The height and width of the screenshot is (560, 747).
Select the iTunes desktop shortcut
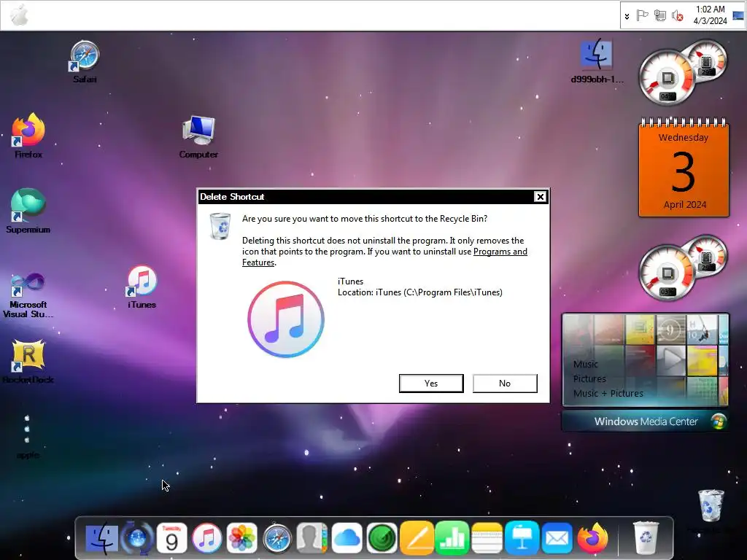click(142, 287)
